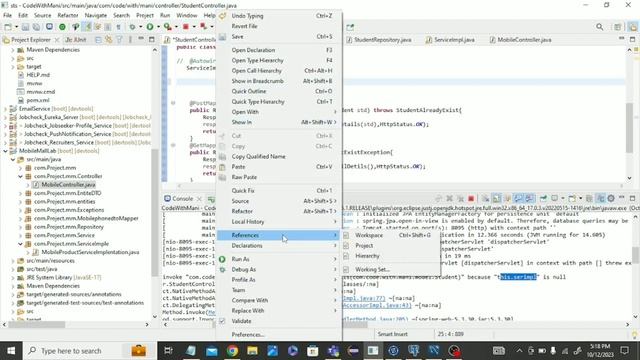Click the green Run toolbar button
Viewport: 640px width, 360px height.
click(x=150, y=27)
